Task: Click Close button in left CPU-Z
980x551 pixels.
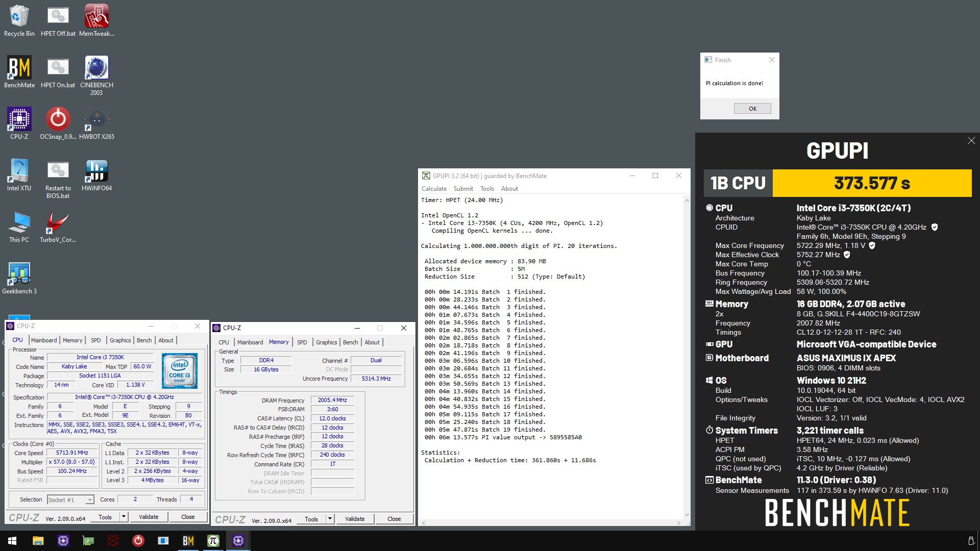Action: click(x=188, y=517)
